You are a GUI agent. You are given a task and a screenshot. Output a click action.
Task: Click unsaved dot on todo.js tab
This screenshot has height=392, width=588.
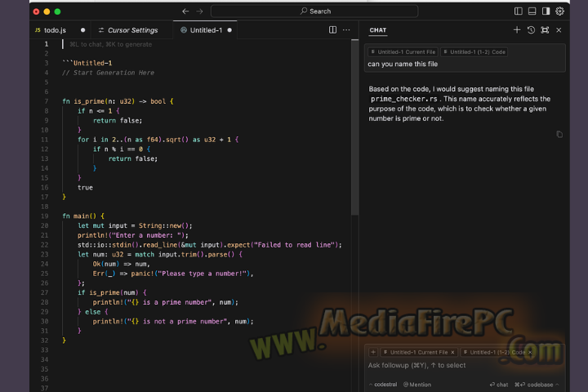(x=82, y=30)
